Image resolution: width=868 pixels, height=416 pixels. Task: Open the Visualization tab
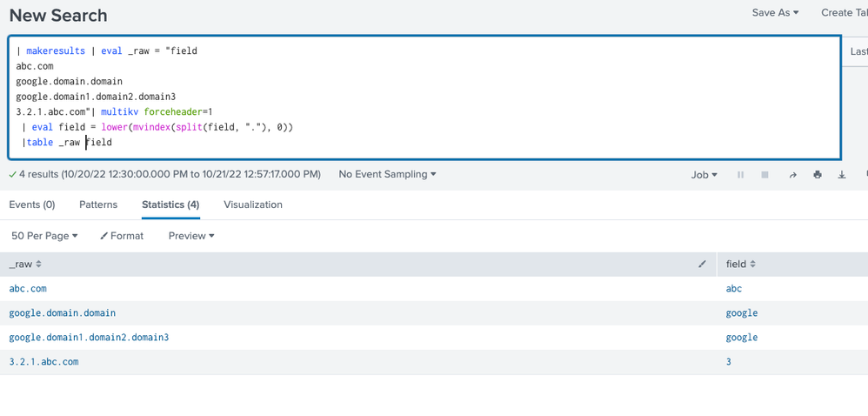[253, 205]
